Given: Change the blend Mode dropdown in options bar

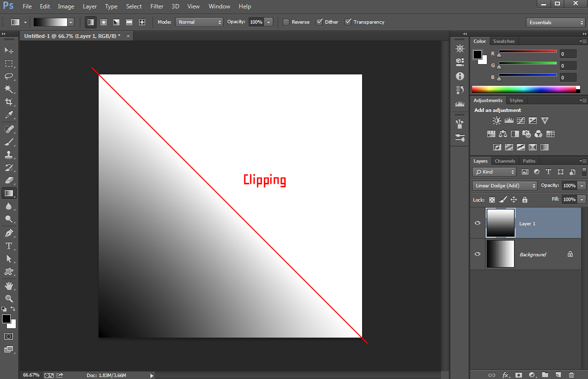Looking at the screenshot, I should point(199,22).
